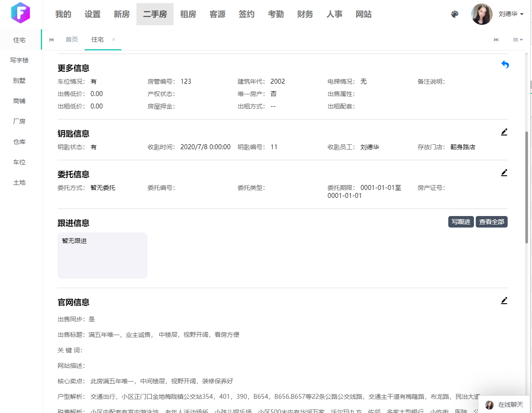
Task: Edit the 委托信息 section via pencil icon
Action: [x=504, y=173]
